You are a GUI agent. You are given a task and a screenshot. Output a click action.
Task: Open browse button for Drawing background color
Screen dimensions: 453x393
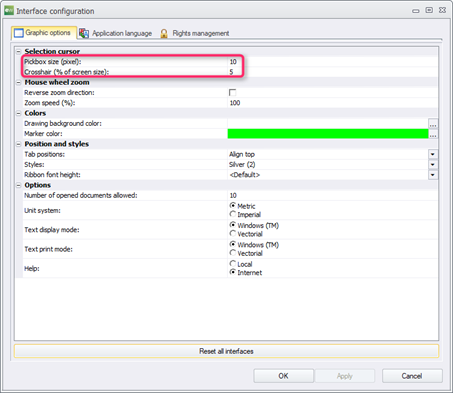(x=433, y=124)
